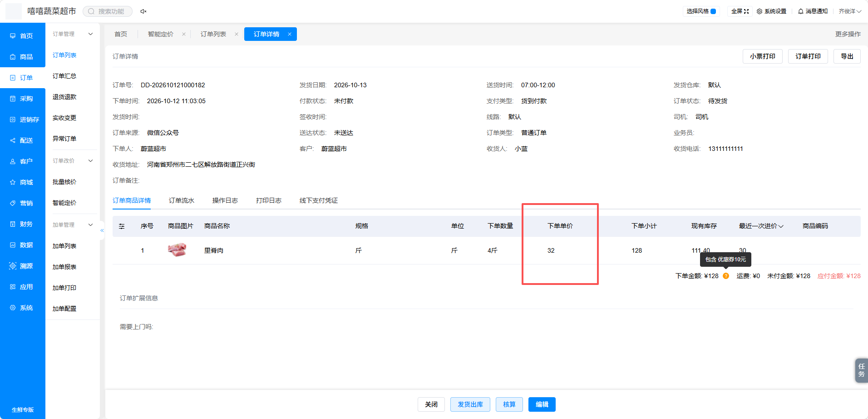The width and height of the screenshot is (868, 419).
Task: Go to 采购 module in sidebar
Action: coord(23,99)
